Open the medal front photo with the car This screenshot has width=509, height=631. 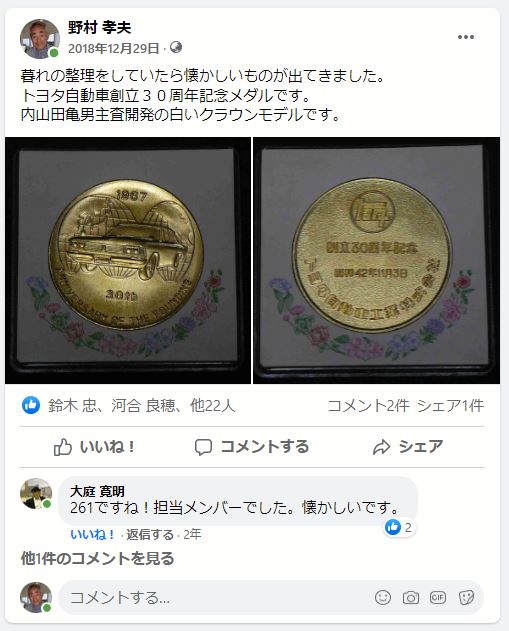(x=128, y=260)
